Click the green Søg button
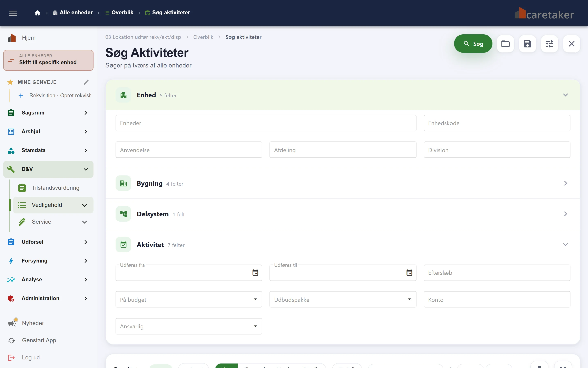 click(x=473, y=44)
